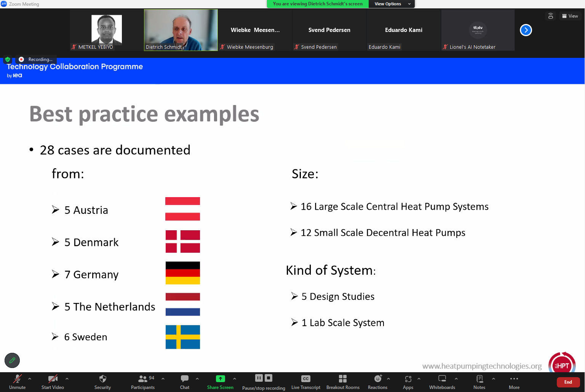Click the red End button
Viewport: 585px width, 392px height.
[x=568, y=382]
